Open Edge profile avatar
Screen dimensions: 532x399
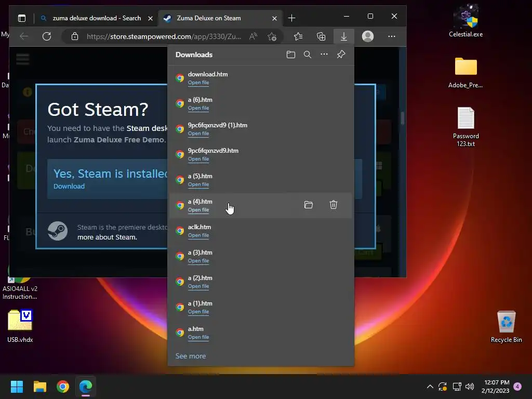click(x=368, y=36)
